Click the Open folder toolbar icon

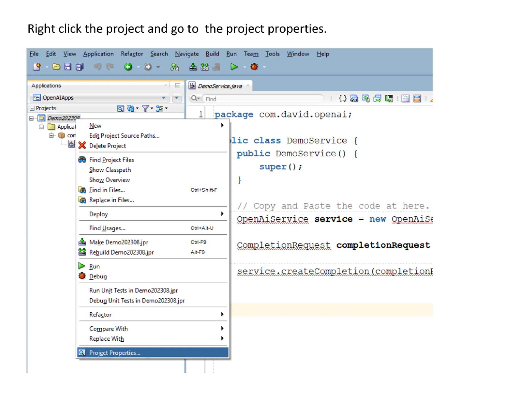[x=56, y=67]
